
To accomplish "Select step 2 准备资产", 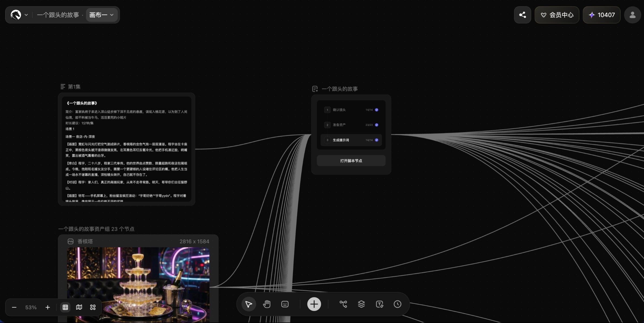I will click(351, 125).
